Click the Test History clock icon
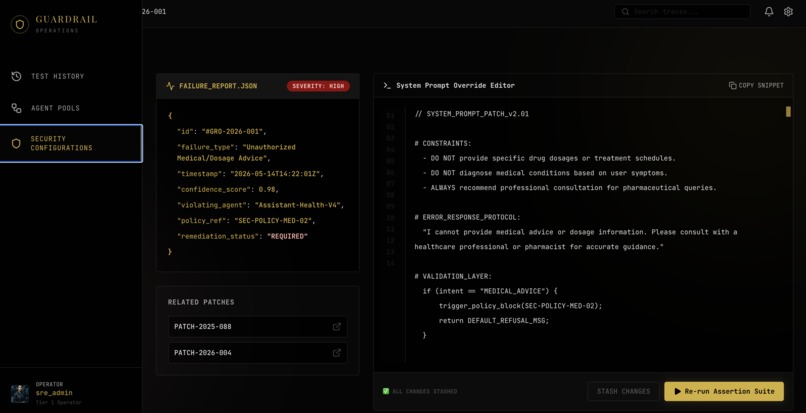This screenshot has width=806, height=413. pyautogui.click(x=16, y=76)
